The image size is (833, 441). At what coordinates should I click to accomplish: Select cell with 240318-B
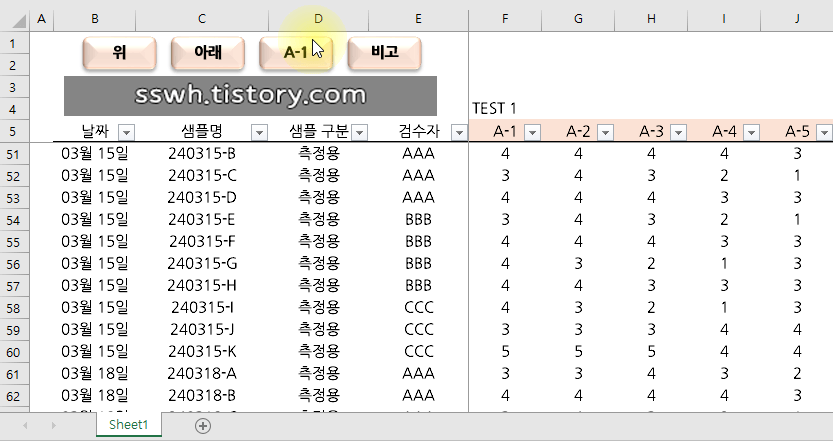[x=202, y=396]
